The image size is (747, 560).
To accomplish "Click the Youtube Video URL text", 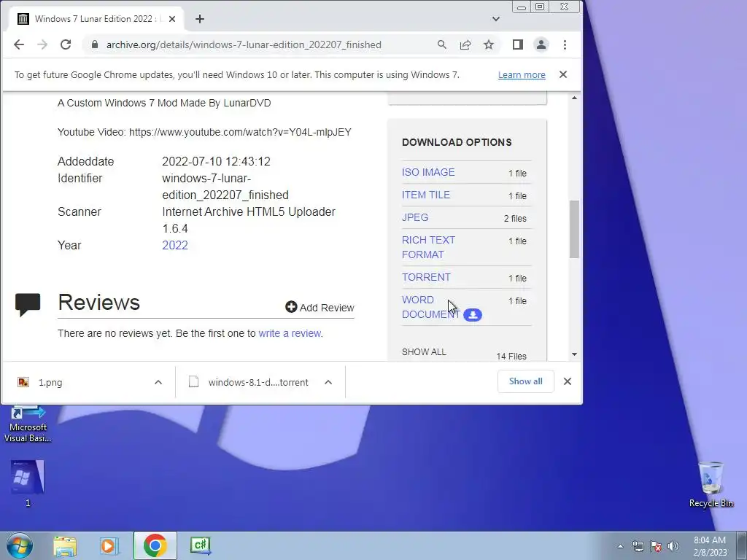I will [x=240, y=132].
